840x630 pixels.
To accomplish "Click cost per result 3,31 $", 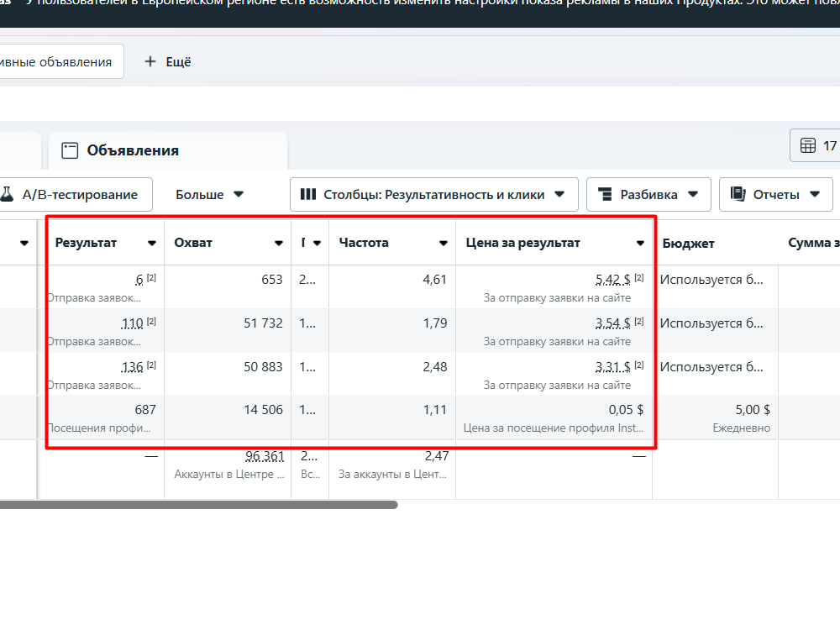I will pyautogui.click(x=613, y=367).
